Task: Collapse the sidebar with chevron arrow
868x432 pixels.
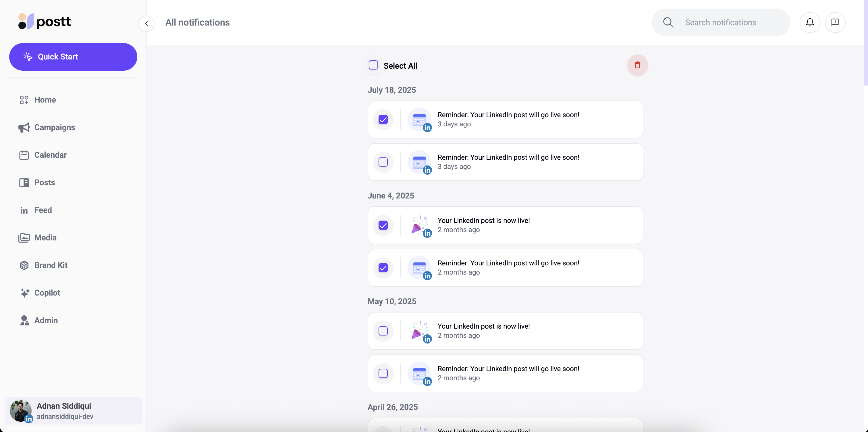Action: click(146, 23)
